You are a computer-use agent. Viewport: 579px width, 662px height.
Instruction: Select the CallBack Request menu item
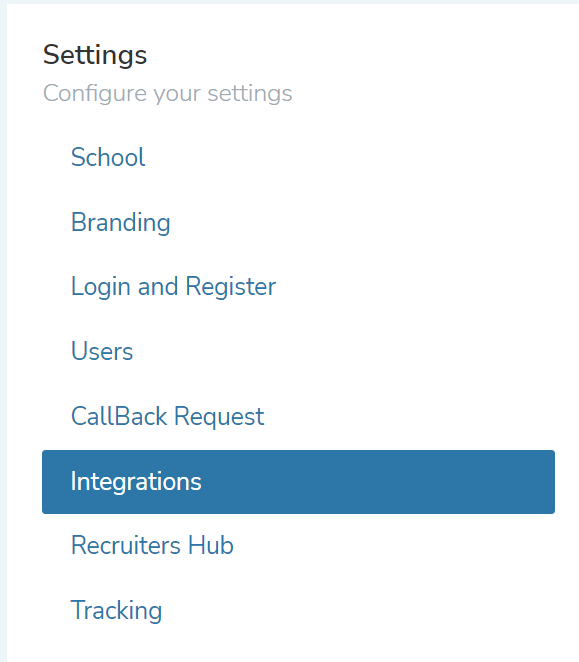[x=298, y=416]
